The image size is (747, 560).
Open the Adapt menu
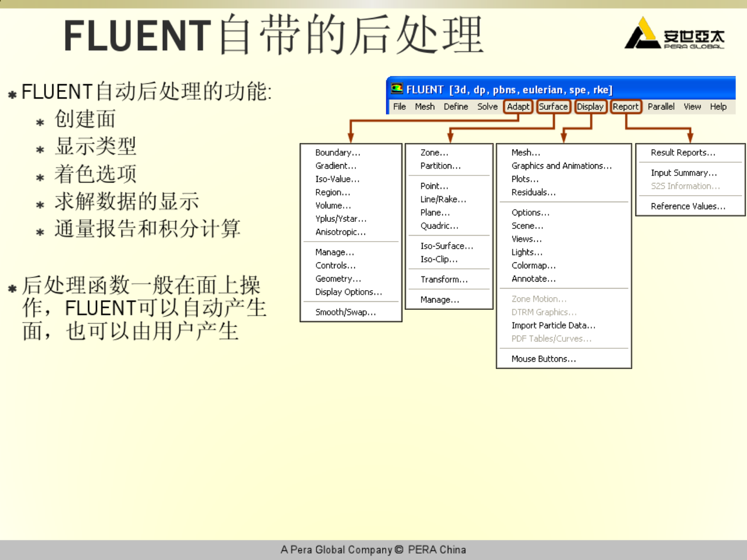coord(518,107)
